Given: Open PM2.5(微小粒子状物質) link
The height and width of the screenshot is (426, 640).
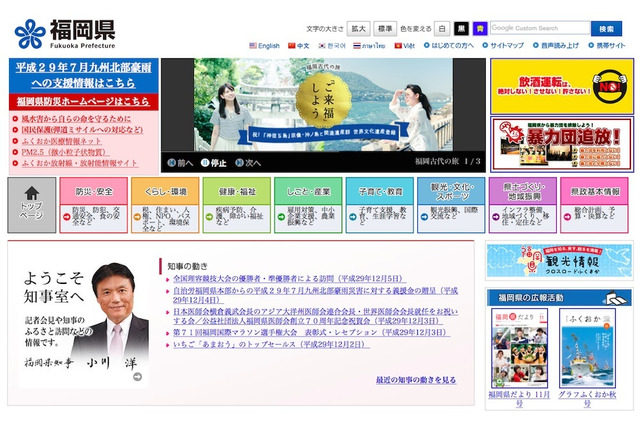Looking at the screenshot, I should coord(65,152).
